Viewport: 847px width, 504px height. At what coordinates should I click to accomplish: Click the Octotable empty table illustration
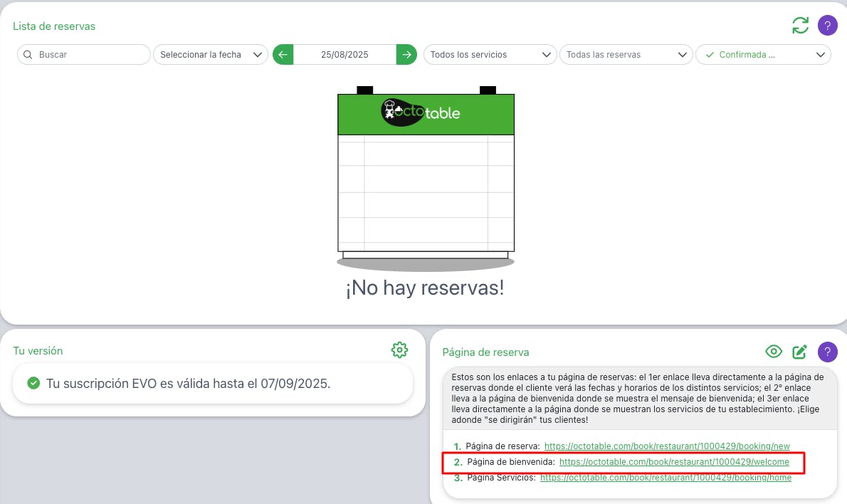[x=426, y=178]
